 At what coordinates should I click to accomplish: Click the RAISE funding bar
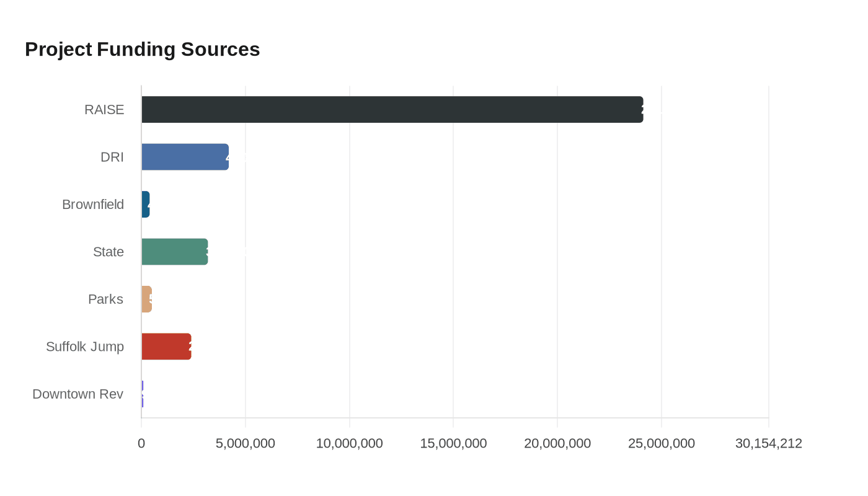(391, 109)
